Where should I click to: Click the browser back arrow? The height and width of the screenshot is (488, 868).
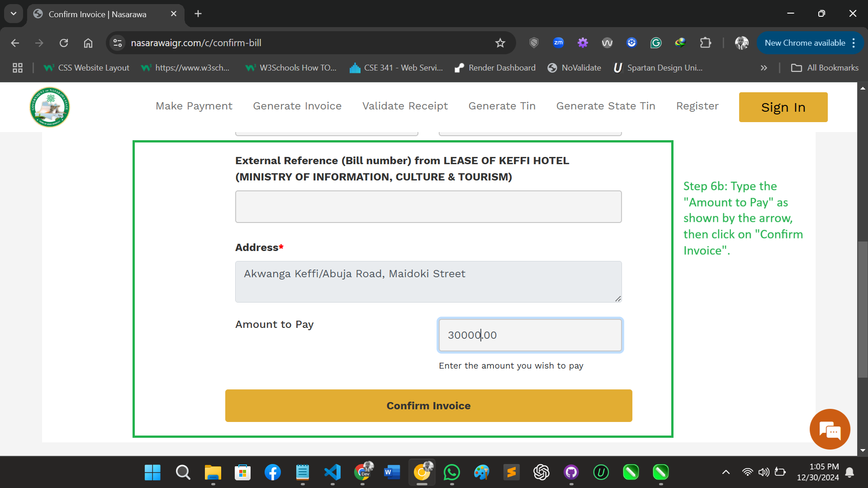coord(15,43)
